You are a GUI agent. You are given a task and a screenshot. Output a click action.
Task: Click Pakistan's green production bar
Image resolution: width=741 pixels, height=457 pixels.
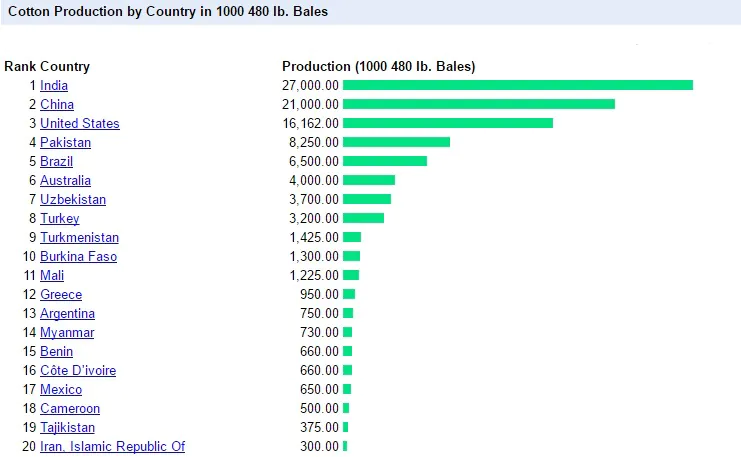coord(396,142)
